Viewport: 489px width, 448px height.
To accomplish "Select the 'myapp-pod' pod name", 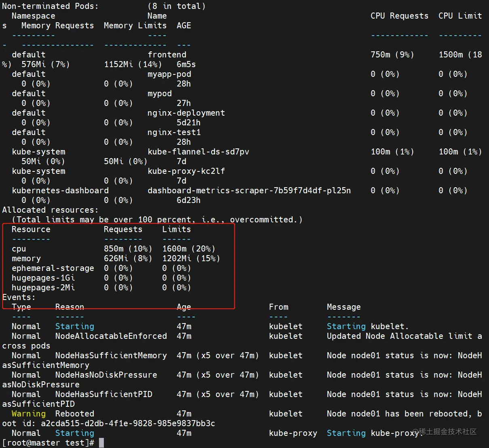I will [x=169, y=74].
